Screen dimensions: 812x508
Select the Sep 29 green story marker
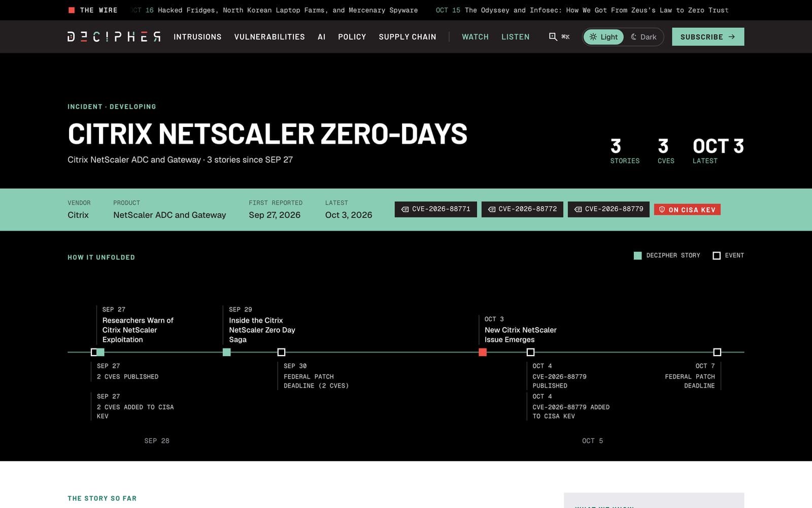(x=227, y=352)
